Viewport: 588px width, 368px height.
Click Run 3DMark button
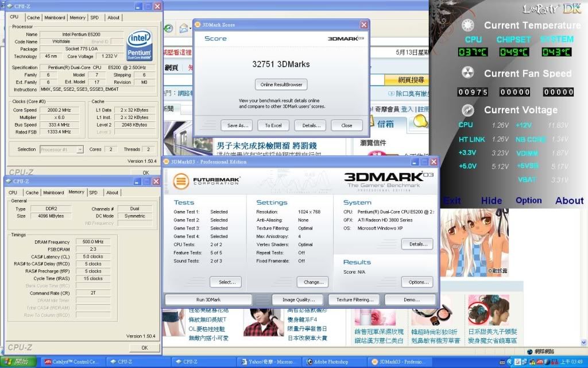tap(208, 300)
